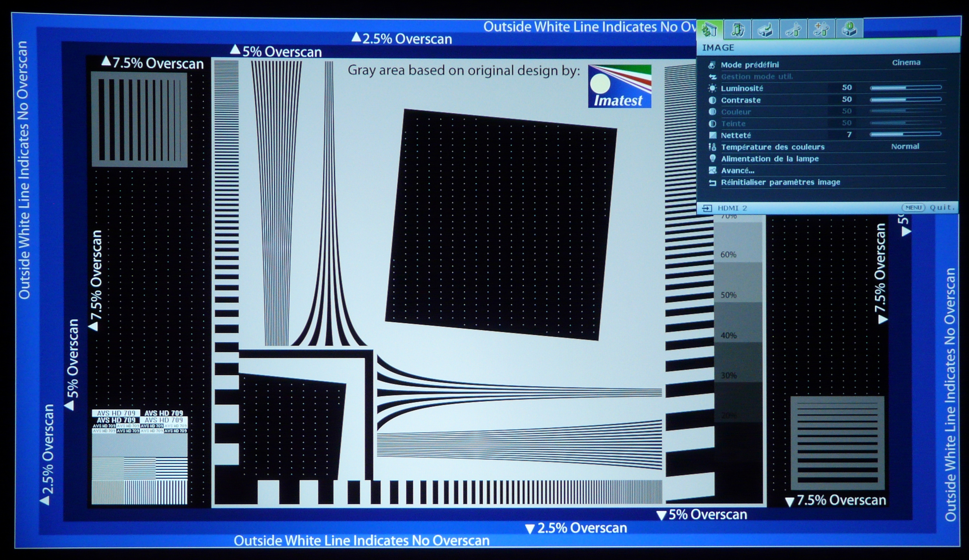The width and height of the screenshot is (969, 560).
Task: Expand the Avancé... submenu
Action: 738,171
